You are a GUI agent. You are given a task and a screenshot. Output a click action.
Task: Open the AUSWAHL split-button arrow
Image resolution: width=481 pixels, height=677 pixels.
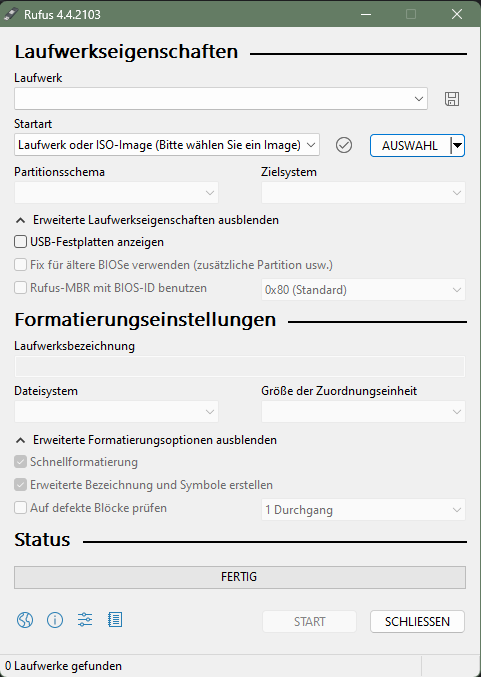457,146
